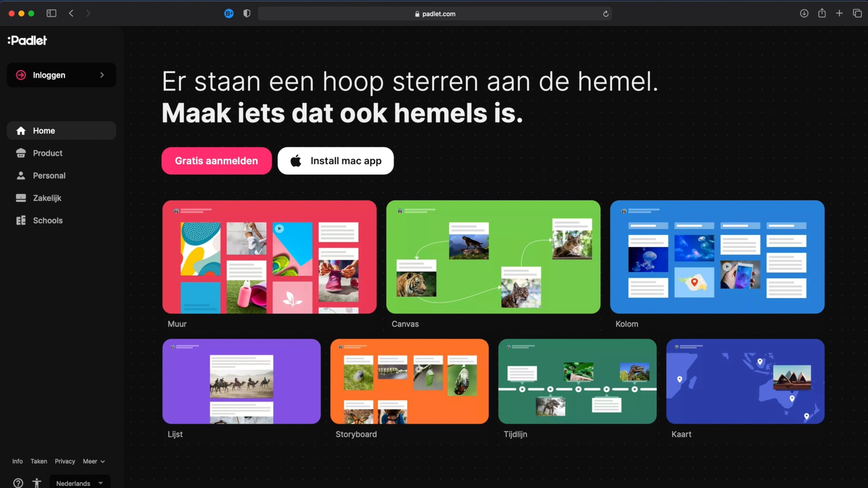
Task: Open the Info footer link
Action: point(17,461)
